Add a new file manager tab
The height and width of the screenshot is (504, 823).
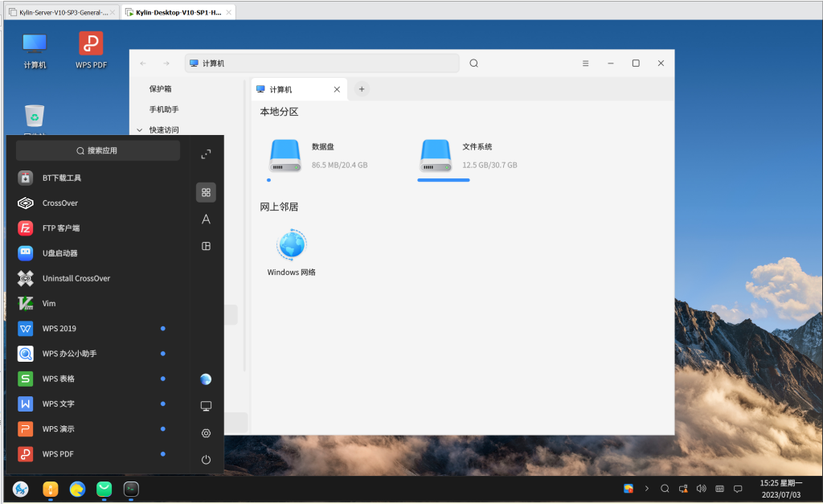362,89
